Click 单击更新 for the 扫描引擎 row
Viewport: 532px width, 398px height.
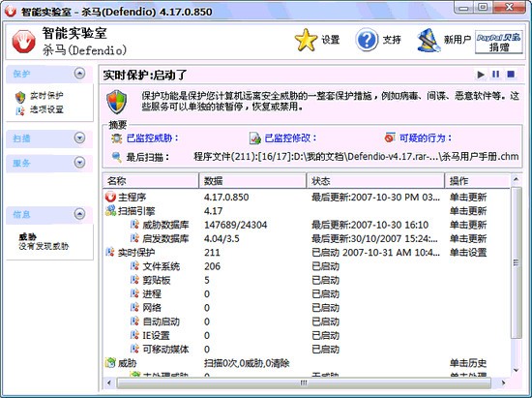point(468,211)
